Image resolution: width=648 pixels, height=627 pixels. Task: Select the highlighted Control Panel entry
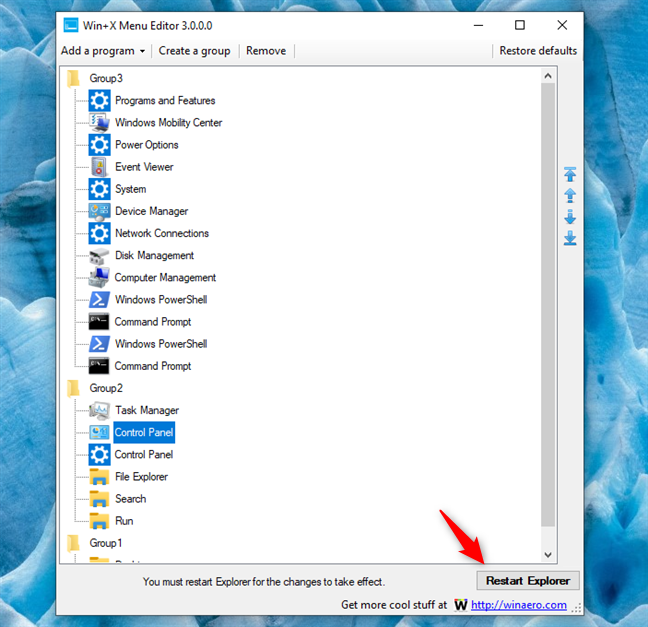tap(144, 432)
